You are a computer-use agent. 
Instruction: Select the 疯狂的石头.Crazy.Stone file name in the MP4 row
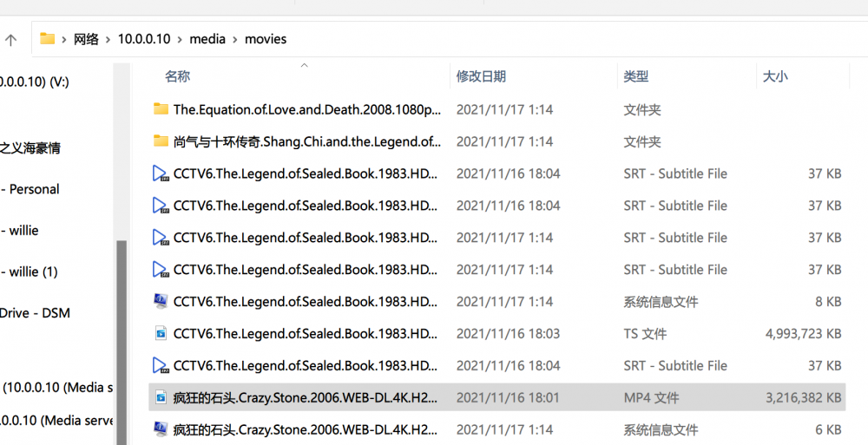click(306, 397)
